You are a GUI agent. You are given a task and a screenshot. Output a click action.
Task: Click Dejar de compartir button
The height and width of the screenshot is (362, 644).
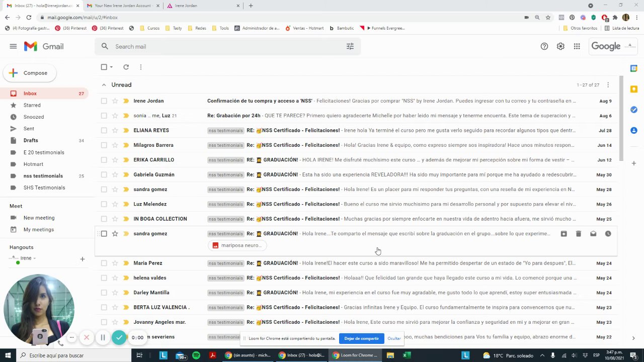click(x=361, y=338)
